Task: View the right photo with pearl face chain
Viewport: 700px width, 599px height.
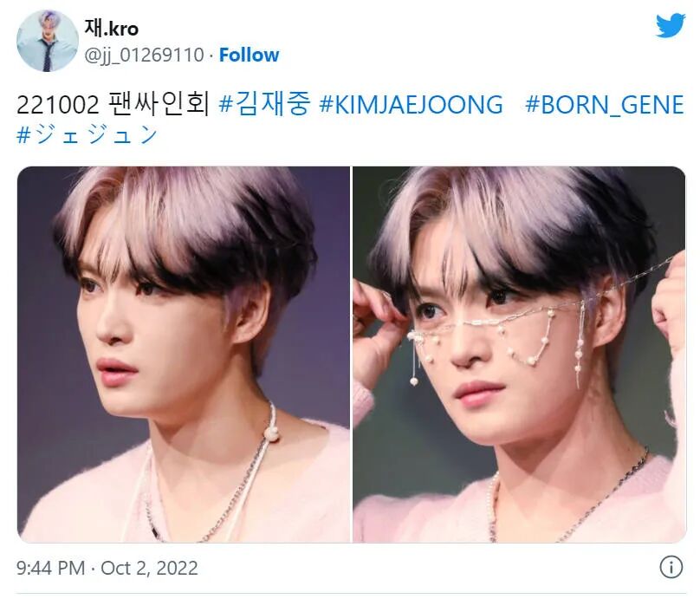Action: point(519,355)
